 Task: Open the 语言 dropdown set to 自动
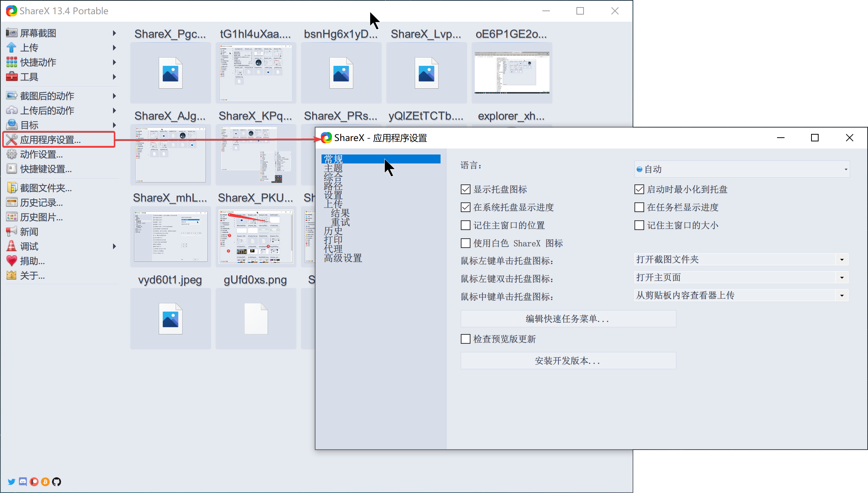click(x=742, y=169)
